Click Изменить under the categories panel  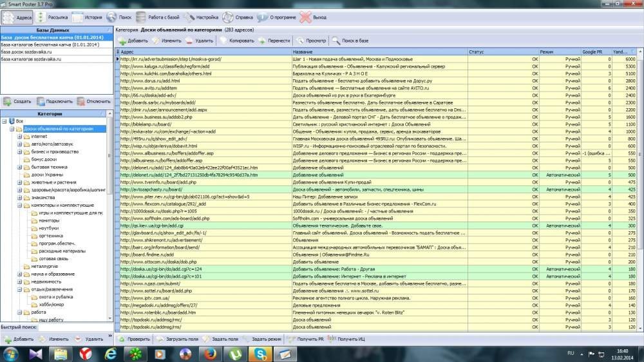54,339
